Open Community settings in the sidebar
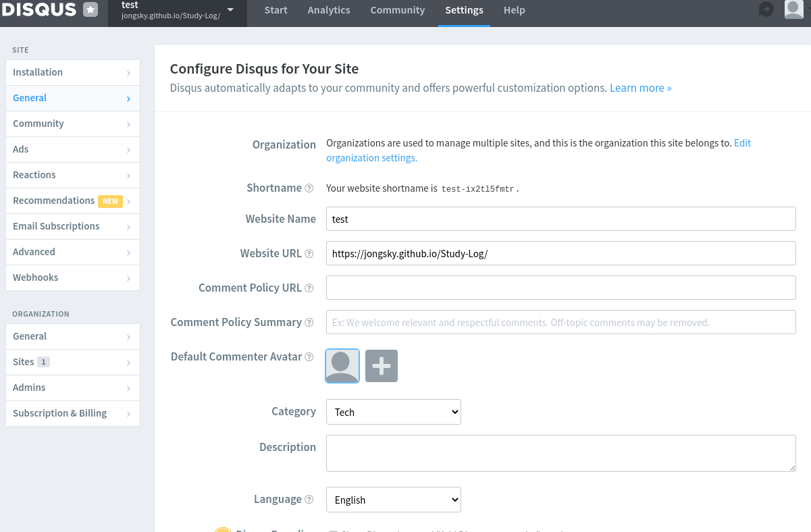The width and height of the screenshot is (811, 532). click(73, 124)
